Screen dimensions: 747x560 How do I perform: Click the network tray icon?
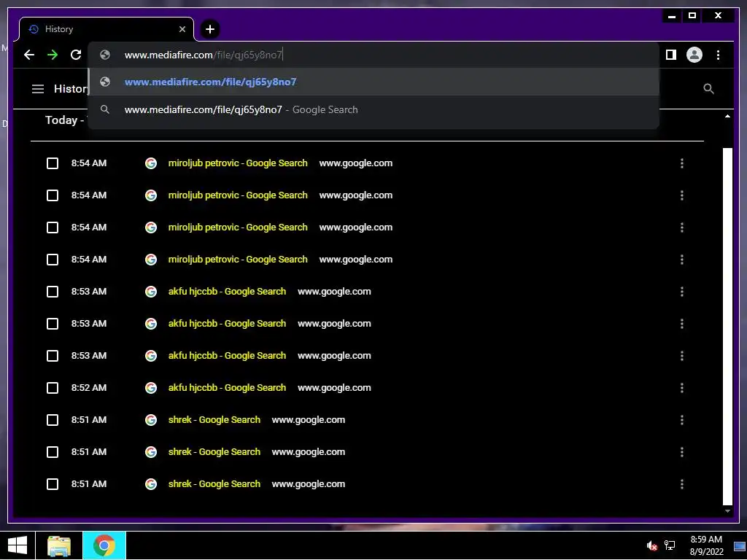point(670,545)
